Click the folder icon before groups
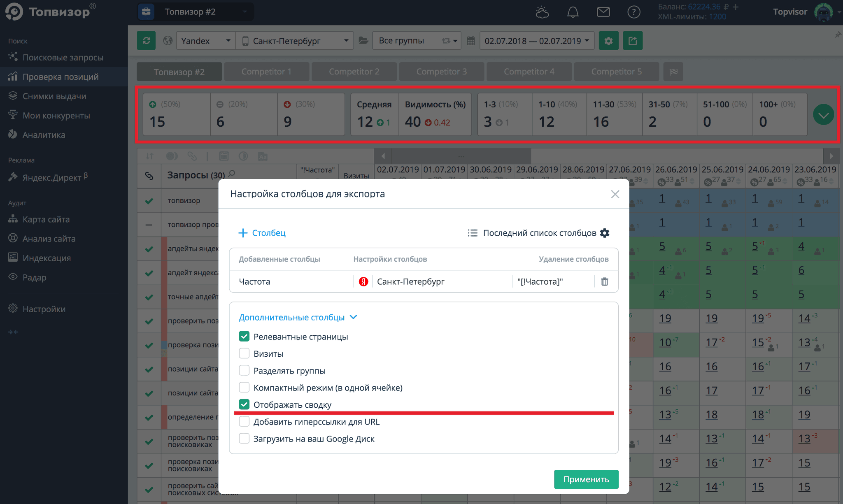843x504 pixels. (363, 40)
